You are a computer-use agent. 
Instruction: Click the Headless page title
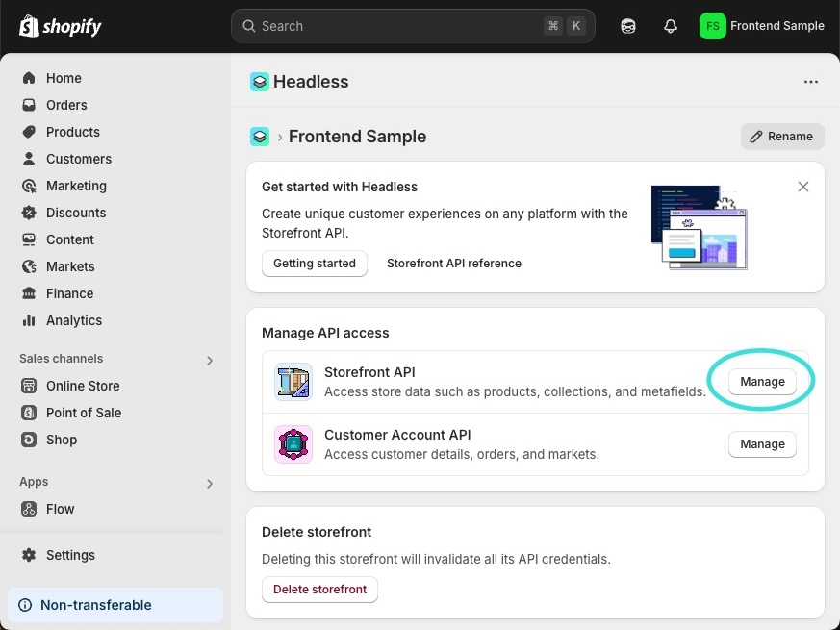point(311,82)
